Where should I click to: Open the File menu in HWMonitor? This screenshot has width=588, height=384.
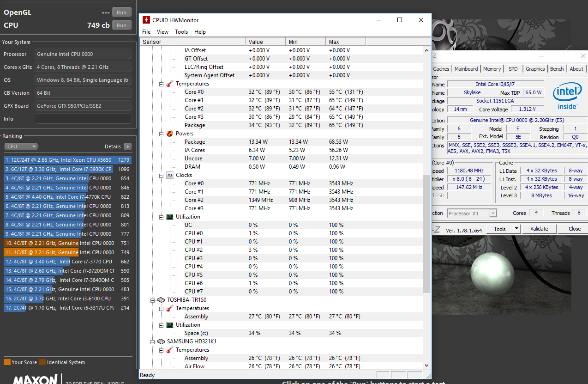146,32
